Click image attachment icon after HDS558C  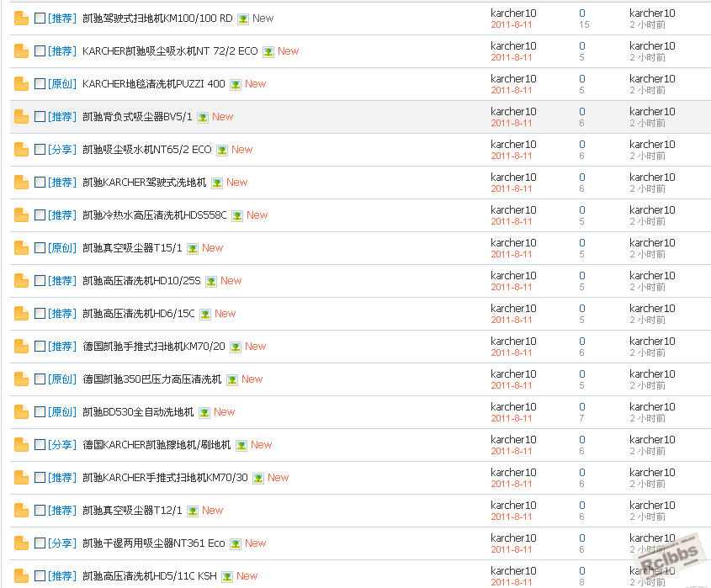(x=237, y=216)
